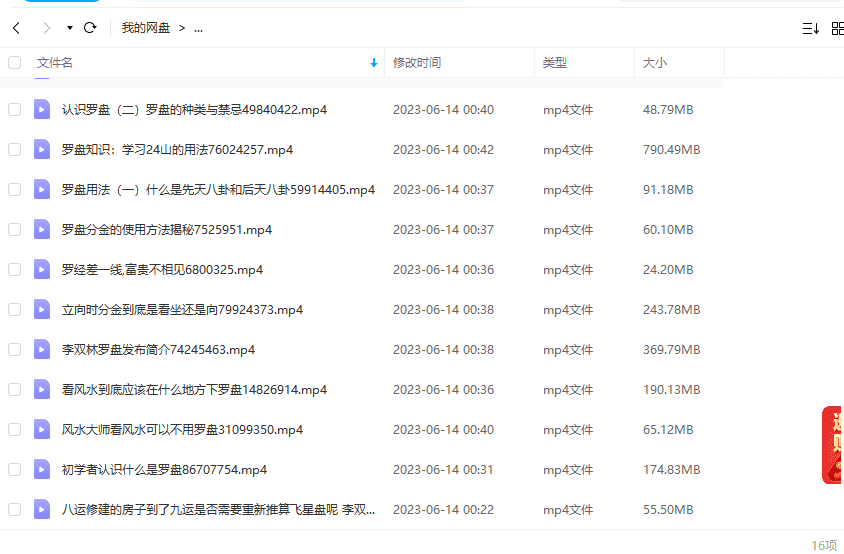Image resolution: width=844 pixels, height=554 pixels.
Task: Click video icon for 初学者认识什么是罗盘 file
Action: (x=42, y=469)
